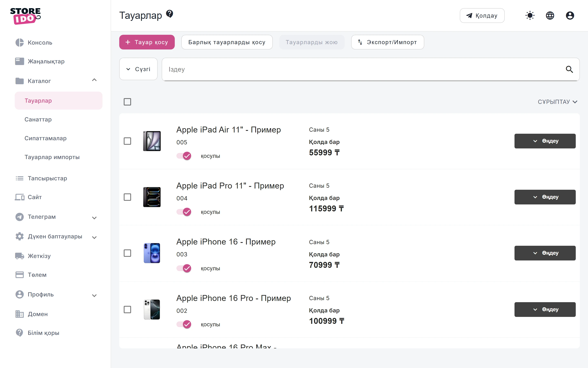The width and height of the screenshot is (588, 368).
Task: Click the Іздеу search input field
Action: pos(371,69)
